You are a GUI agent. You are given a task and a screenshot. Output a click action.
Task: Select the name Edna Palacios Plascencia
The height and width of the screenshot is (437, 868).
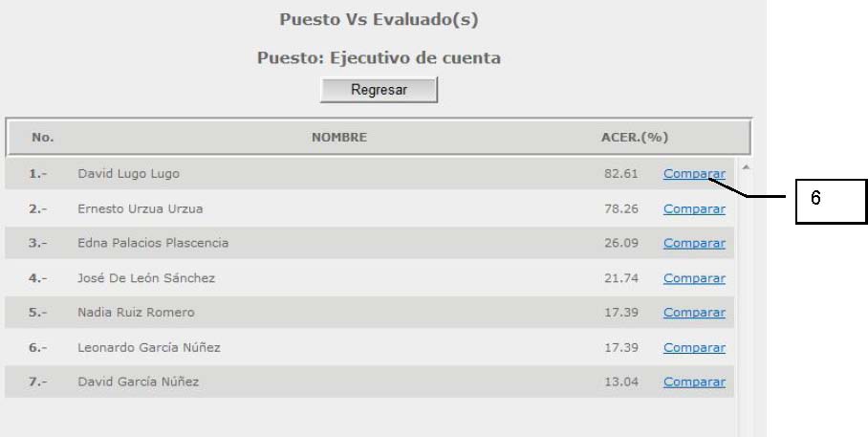153,243
